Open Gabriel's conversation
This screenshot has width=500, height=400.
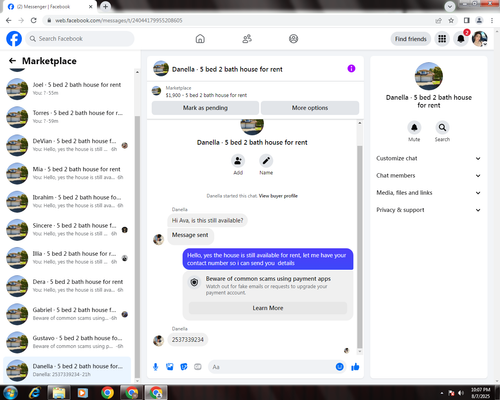point(67,314)
